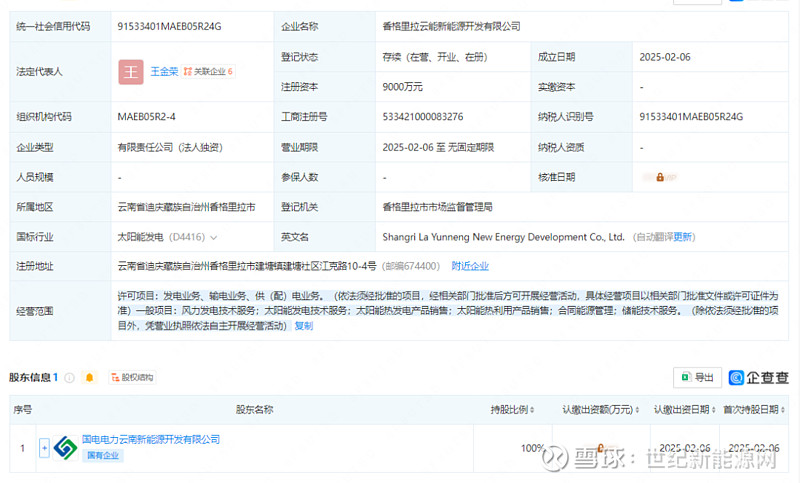The image size is (800, 483).
Task: Select 云南省迪庆藏族自治州香格里拉市 region value
Action: (x=186, y=207)
